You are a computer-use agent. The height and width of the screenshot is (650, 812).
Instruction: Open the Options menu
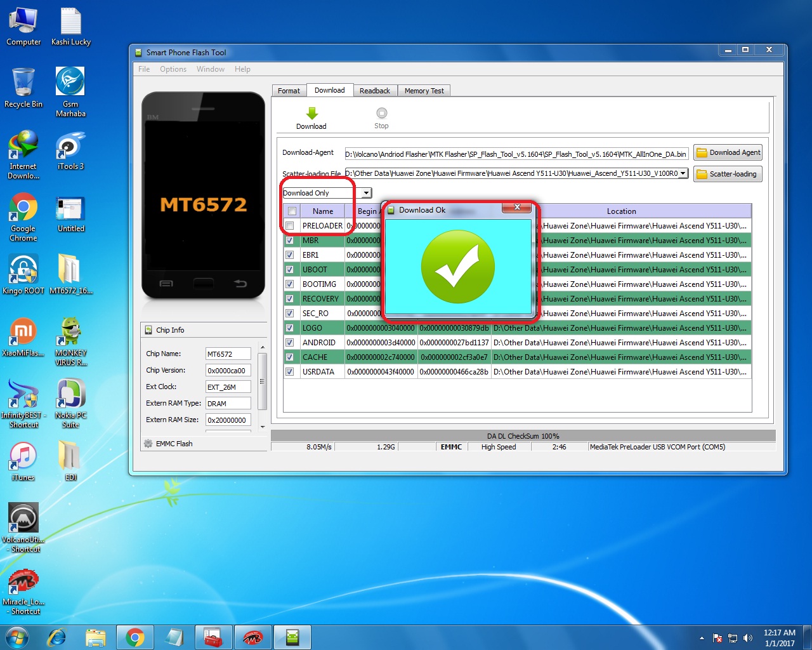173,69
